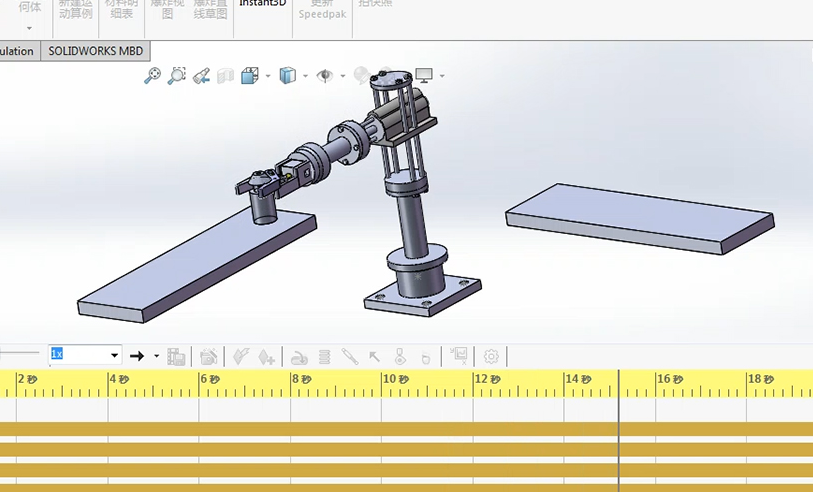Image resolution: width=813 pixels, height=492 pixels.
Task: Toggle the Autokey icon
Action: tap(241, 357)
